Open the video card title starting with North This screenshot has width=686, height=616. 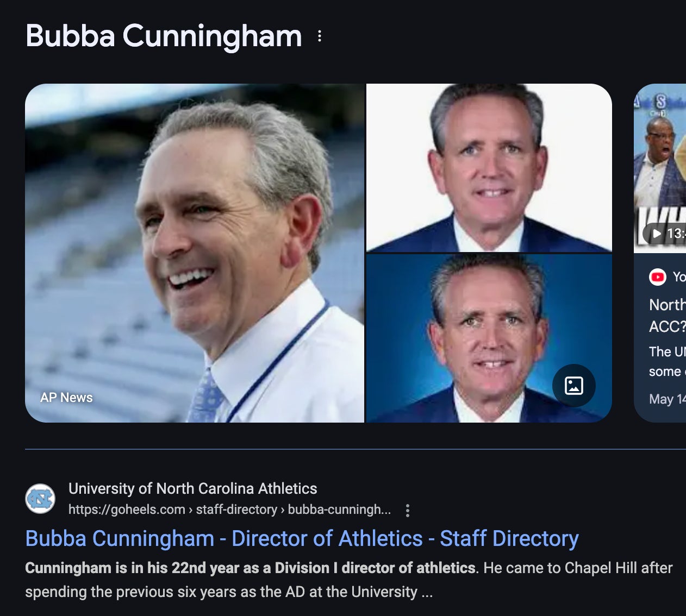[x=668, y=316]
